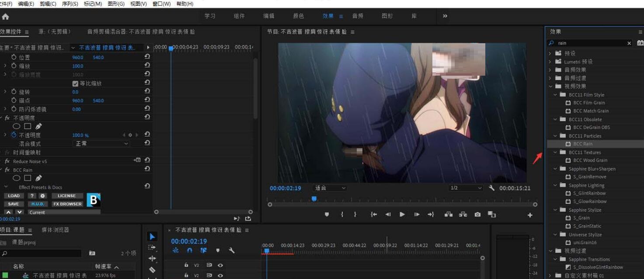Screen dimensions: 644x279
Task: Mark Out point in Program monitor
Action: (x=355, y=214)
